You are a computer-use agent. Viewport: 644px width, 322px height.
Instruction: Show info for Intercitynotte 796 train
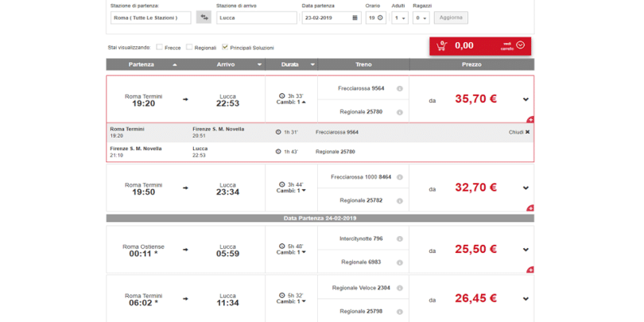tap(399, 238)
